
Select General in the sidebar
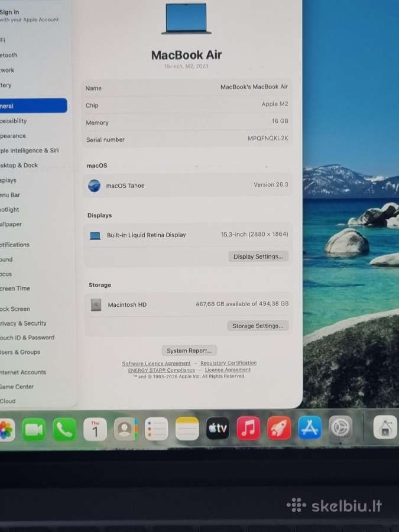33,106
